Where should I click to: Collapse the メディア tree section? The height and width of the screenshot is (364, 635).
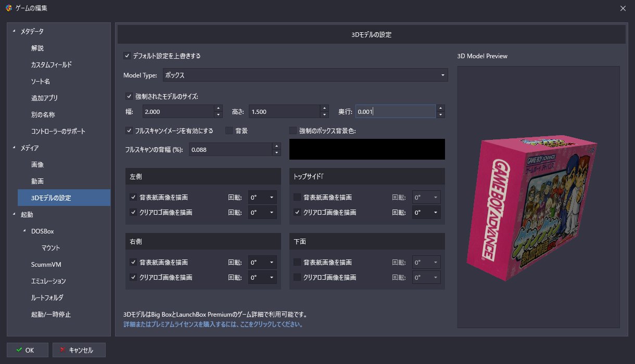(x=14, y=148)
